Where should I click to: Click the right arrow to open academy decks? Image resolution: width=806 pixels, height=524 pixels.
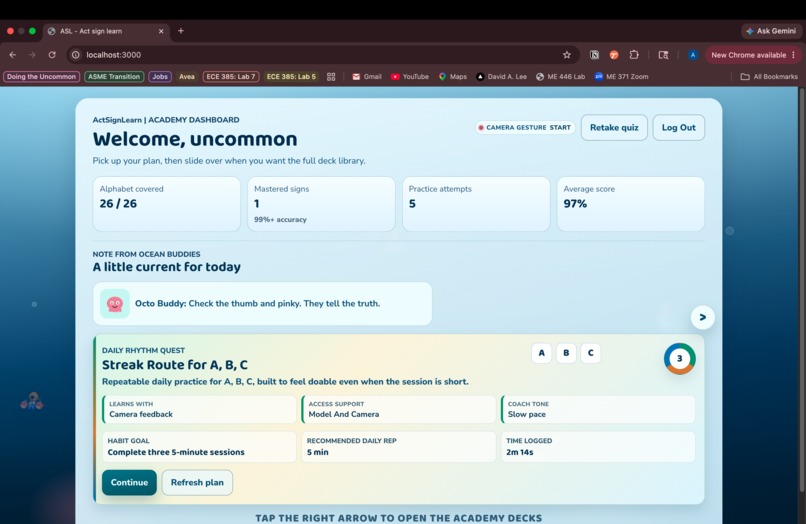[x=702, y=317]
